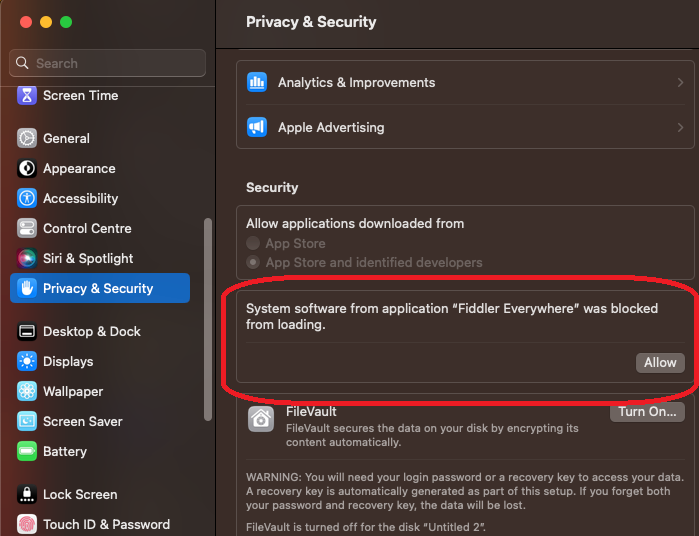
Task: Open the FileVault house icon
Action: (261, 419)
